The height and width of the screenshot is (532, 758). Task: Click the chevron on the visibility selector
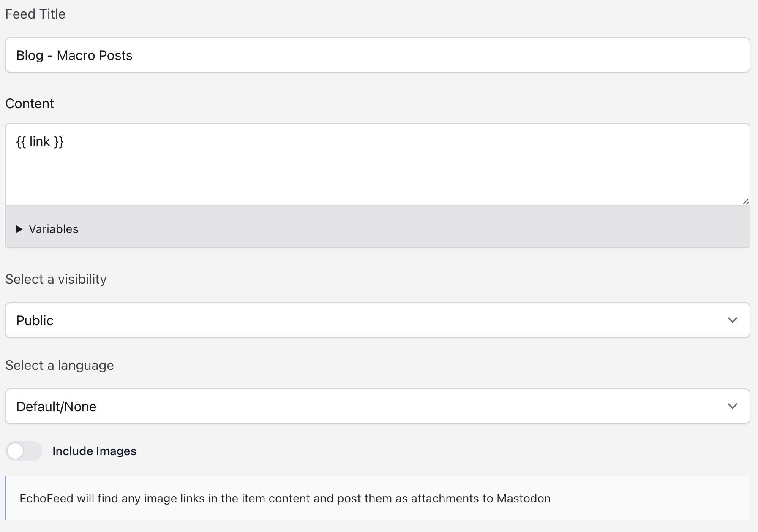coord(733,320)
